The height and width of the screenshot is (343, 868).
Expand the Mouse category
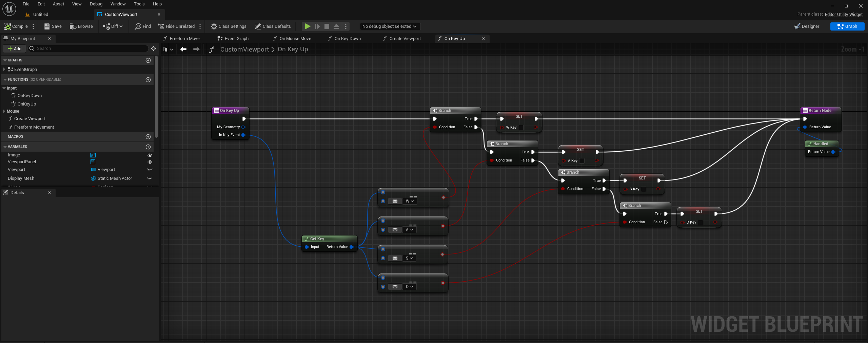[4, 111]
